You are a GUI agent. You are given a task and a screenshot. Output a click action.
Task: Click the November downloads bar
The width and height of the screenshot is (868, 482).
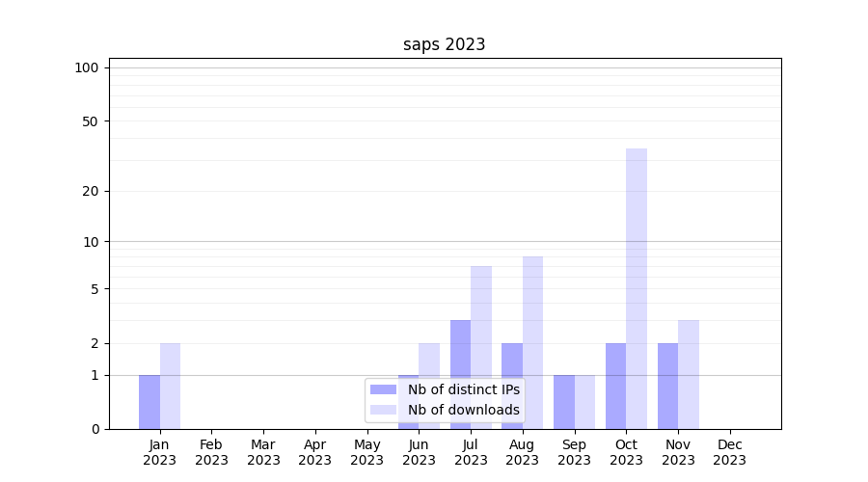point(689,374)
